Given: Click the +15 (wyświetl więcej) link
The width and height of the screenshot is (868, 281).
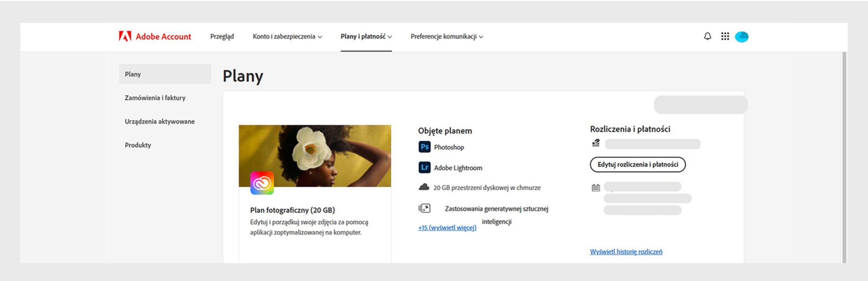Looking at the screenshot, I should (447, 228).
